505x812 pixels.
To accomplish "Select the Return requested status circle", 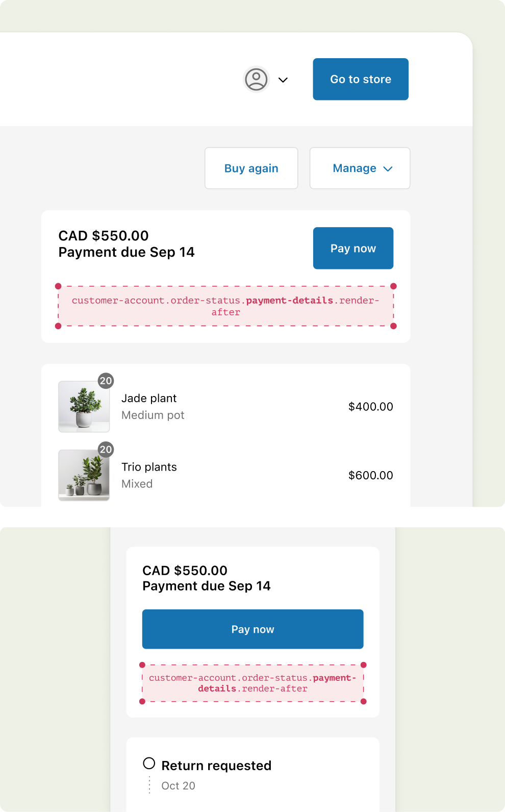I will [x=149, y=763].
